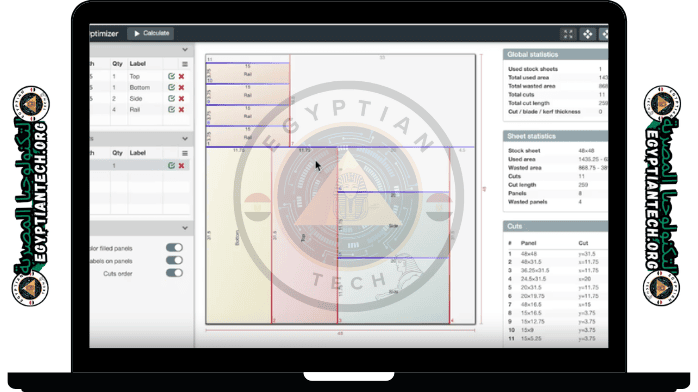Select cut row 9 with panel 15×12.75

pyautogui.click(x=557, y=322)
